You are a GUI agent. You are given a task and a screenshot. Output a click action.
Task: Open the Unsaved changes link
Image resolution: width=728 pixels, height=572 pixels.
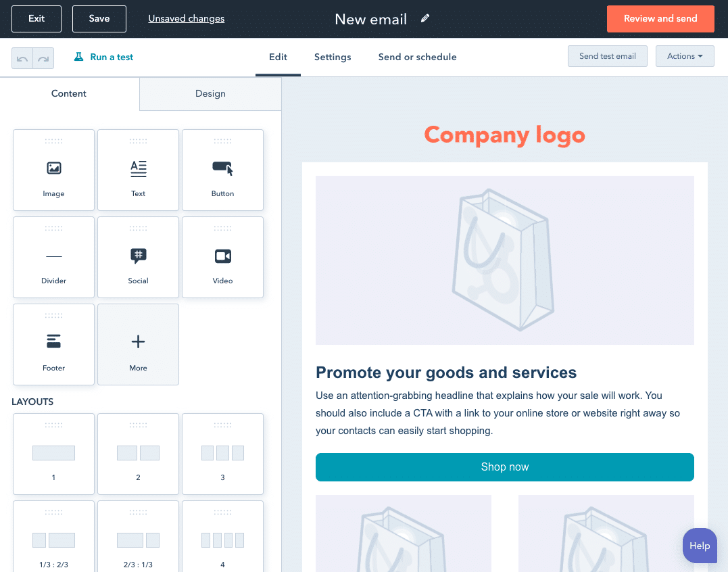186,18
